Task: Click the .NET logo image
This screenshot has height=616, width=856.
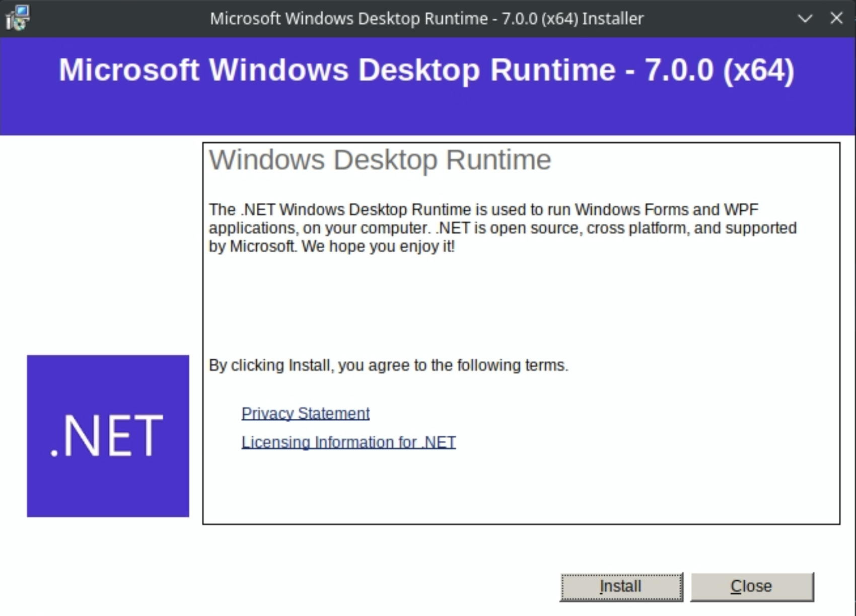Action: (108, 436)
